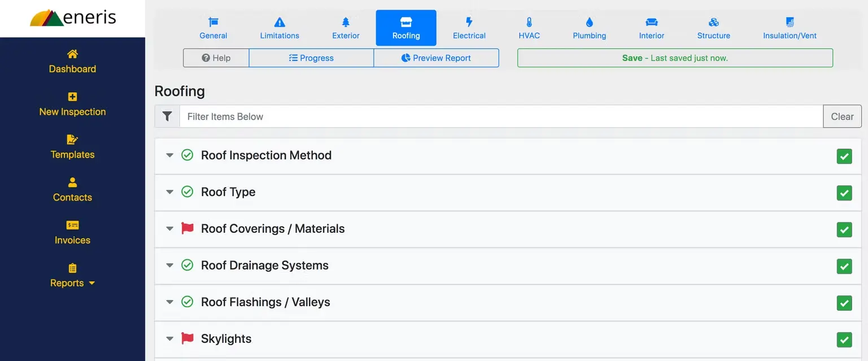Click the Invoices dollar icon
The height and width of the screenshot is (361, 868).
click(x=72, y=225)
